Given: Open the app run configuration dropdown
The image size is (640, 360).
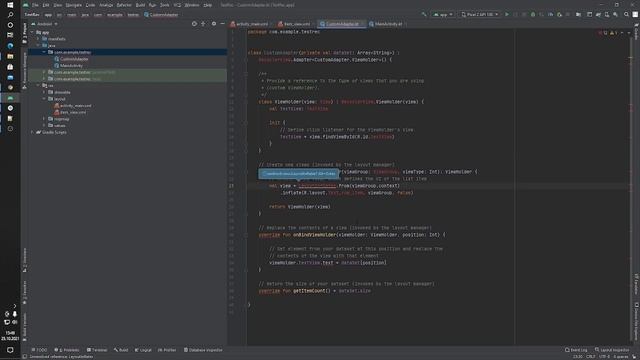Looking at the screenshot, I should 443,14.
